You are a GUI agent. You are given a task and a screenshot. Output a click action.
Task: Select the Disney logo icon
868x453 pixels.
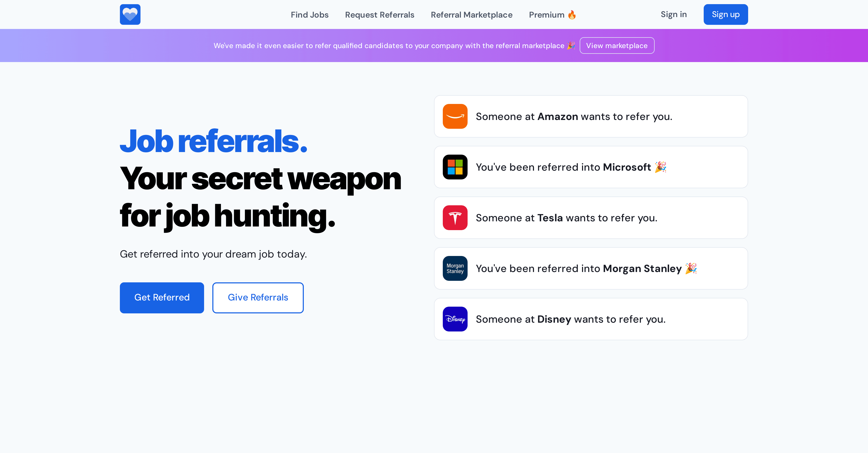click(455, 319)
